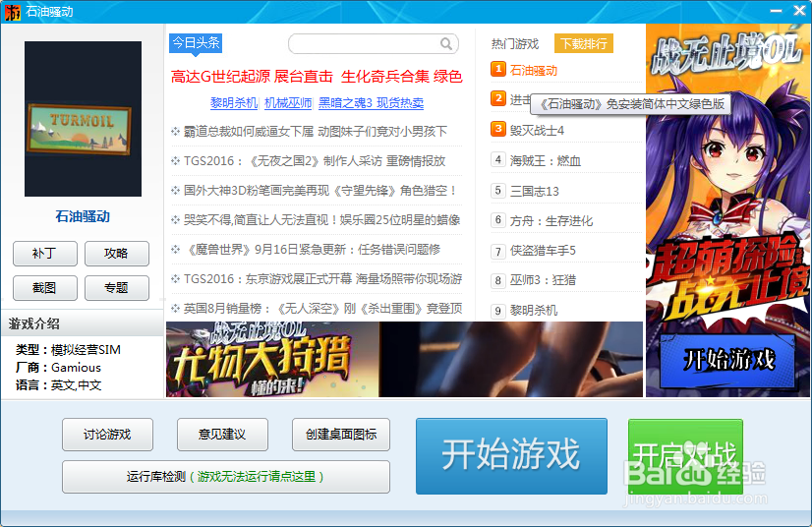Click the blue 石油骚动 title under cover
Screen dimensions: 812x527
pos(83,216)
